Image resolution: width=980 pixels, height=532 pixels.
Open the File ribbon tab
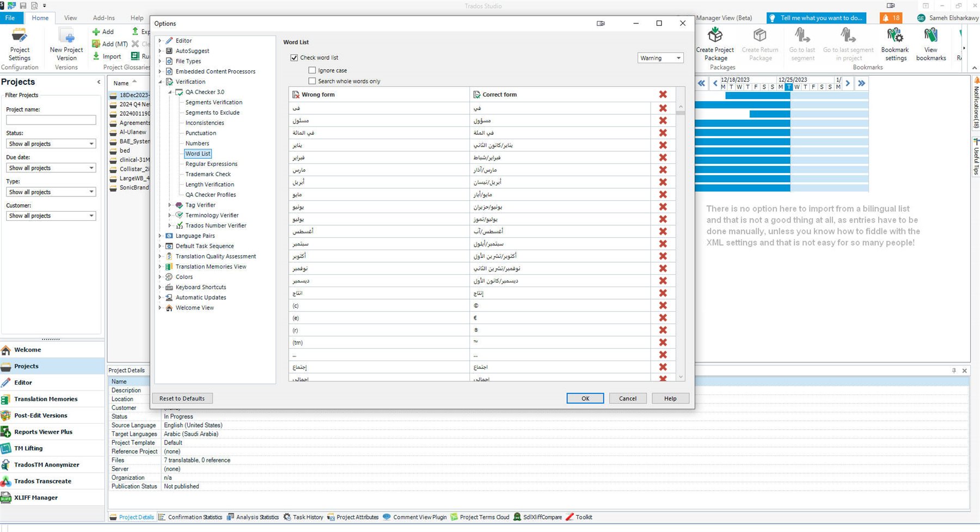tap(10, 18)
